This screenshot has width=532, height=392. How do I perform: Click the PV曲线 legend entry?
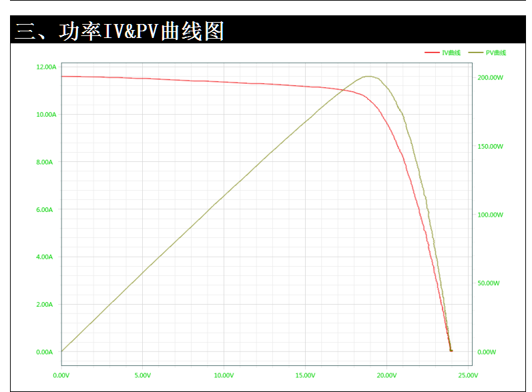(487, 53)
